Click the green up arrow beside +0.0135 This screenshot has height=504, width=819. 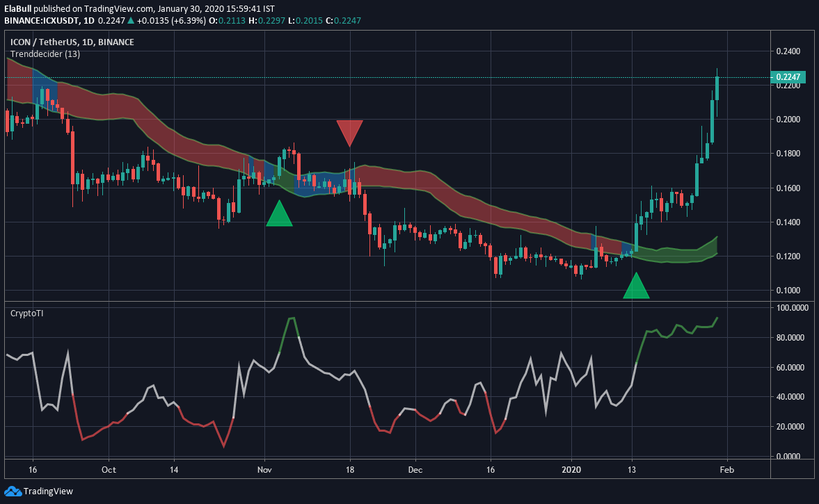click(x=131, y=21)
